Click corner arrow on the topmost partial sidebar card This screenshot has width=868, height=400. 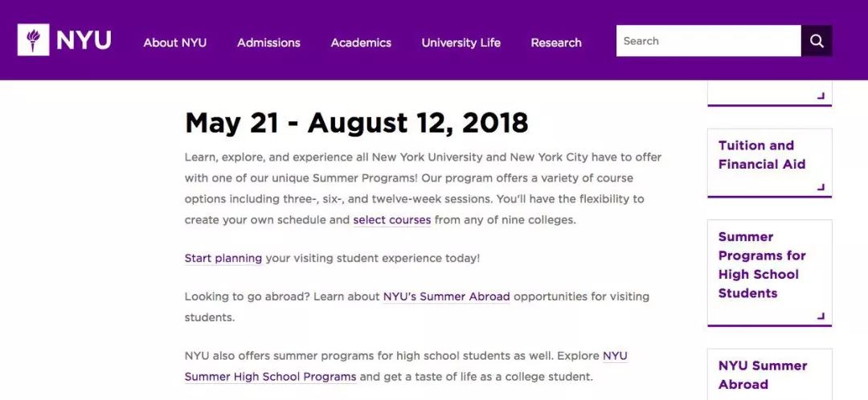pyautogui.click(x=821, y=96)
